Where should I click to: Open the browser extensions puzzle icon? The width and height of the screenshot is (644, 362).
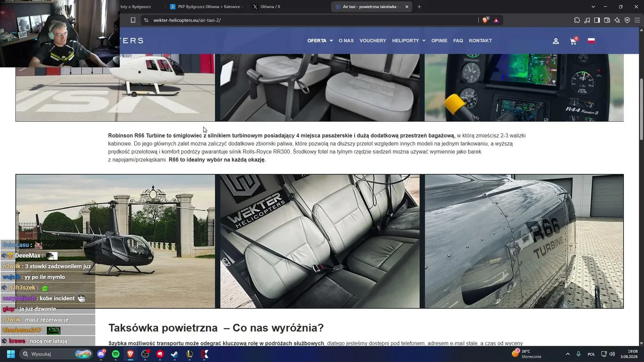point(577,20)
